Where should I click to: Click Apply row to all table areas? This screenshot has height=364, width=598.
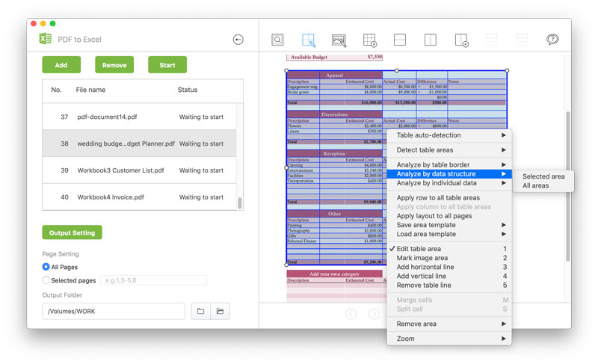[449, 197]
